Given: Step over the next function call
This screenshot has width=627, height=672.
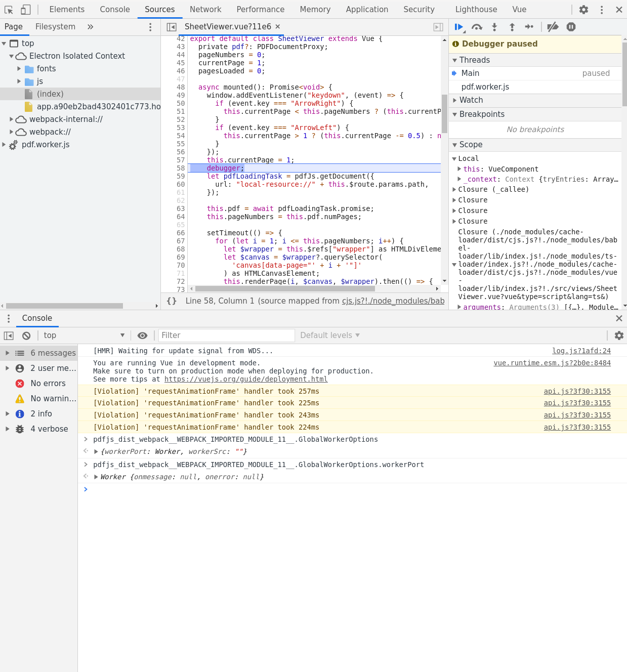Looking at the screenshot, I should coord(477,27).
